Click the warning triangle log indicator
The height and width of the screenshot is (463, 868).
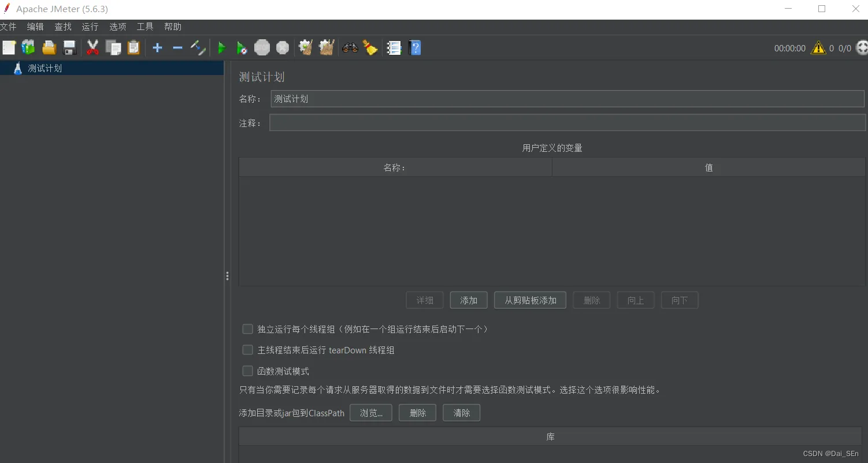coord(818,48)
